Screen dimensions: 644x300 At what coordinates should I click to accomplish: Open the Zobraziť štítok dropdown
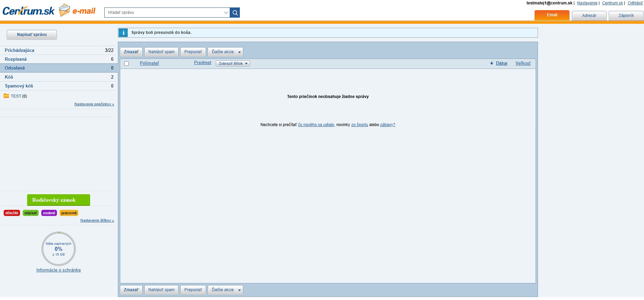(233, 63)
